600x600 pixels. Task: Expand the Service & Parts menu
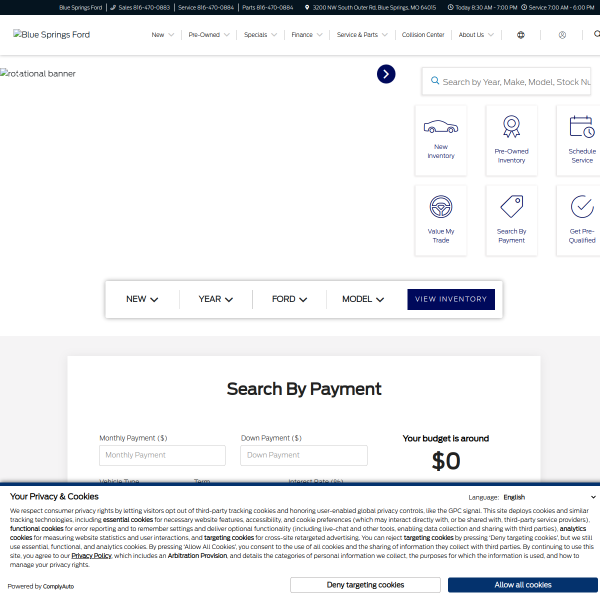coord(362,35)
